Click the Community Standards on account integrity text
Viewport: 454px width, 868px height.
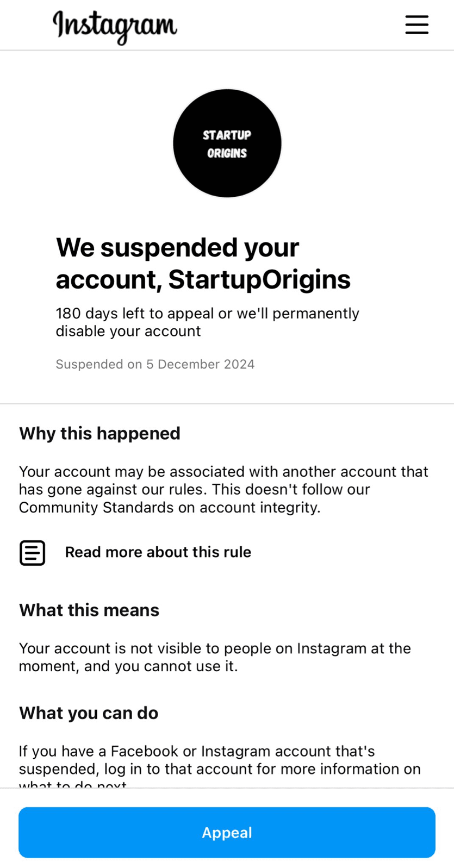(169, 508)
